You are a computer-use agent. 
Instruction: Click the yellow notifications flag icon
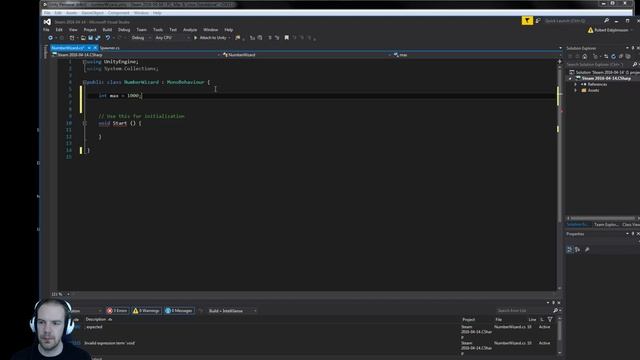[527, 20]
